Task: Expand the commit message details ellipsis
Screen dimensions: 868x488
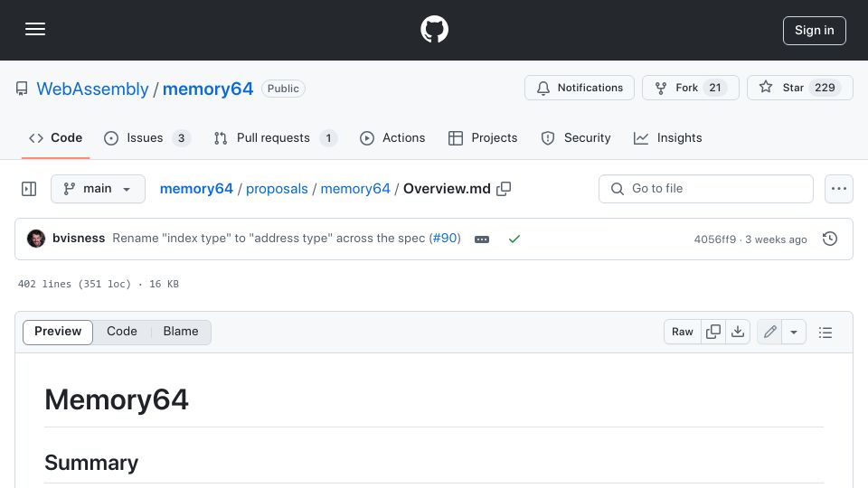Action: click(482, 239)
